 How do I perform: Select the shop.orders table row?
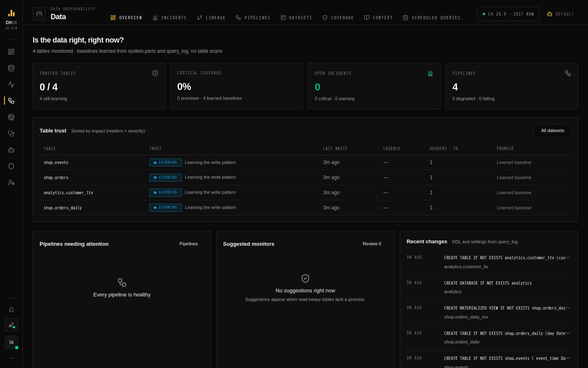[305, 178]
